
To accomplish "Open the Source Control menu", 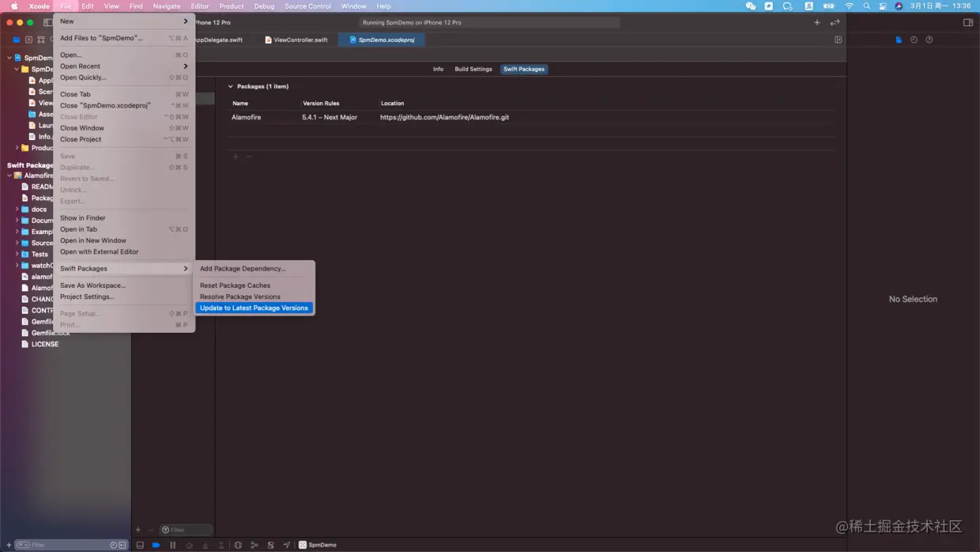I will [x=307, y=6].
